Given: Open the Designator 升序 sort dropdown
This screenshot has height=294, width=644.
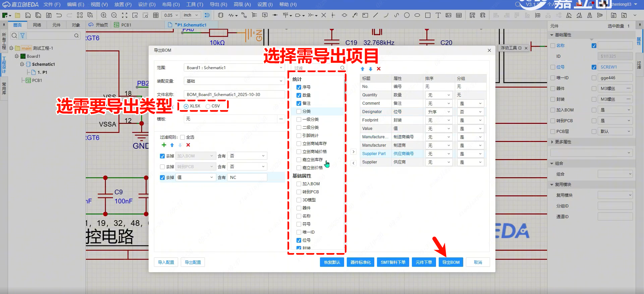Looking at the screenshot, I should coord(439,112).
